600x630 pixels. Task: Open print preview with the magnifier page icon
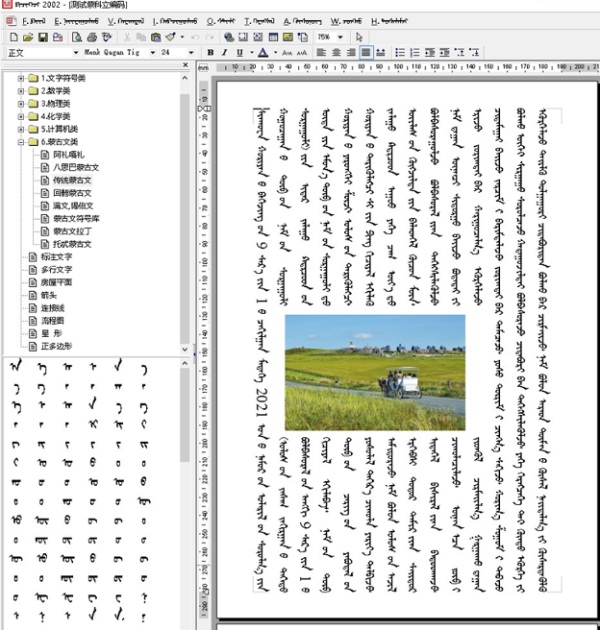[76, 37]
